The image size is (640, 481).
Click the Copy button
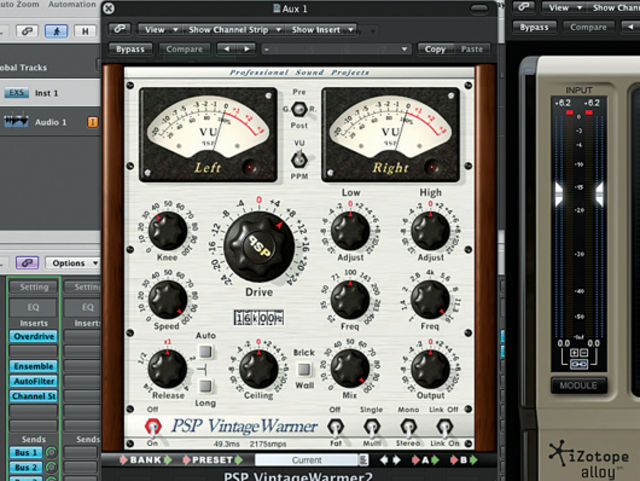[x=435, y=49]
